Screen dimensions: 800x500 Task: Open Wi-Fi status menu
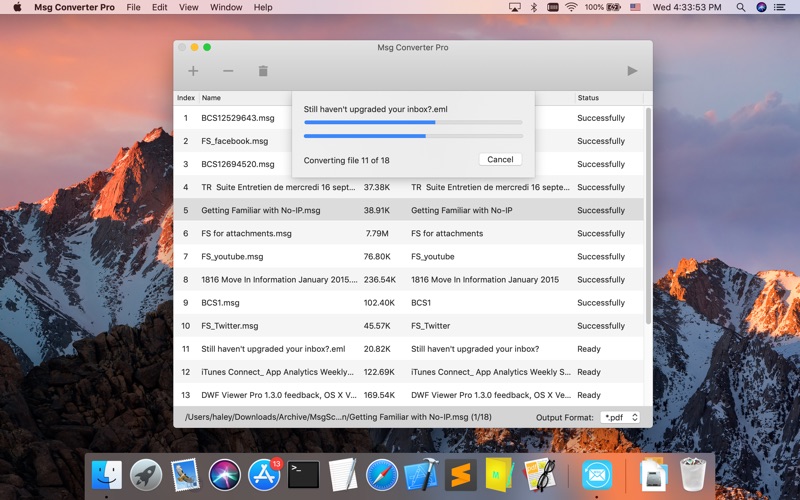571,7
